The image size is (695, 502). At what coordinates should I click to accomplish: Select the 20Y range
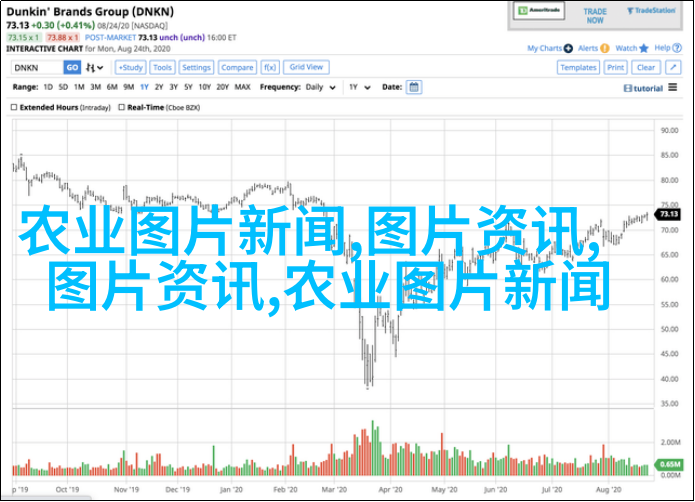click(x=223, y=87)
